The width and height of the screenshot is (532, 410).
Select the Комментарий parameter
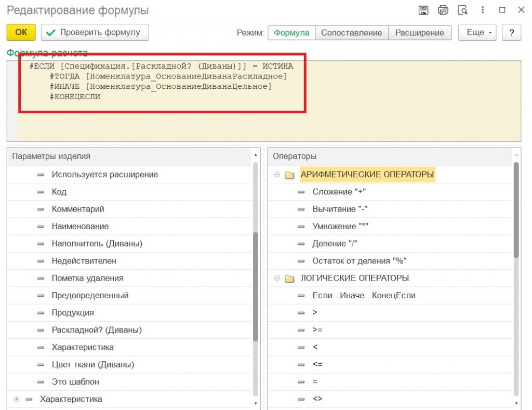129,209
